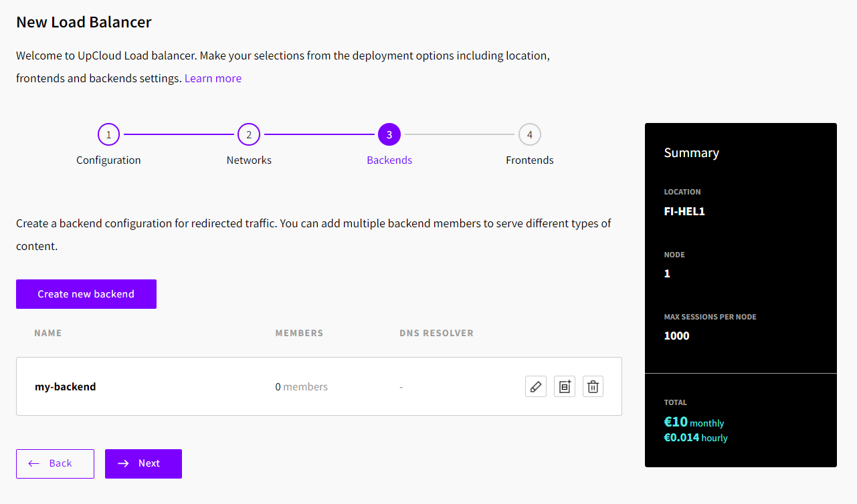
Task: Click the FI-HEL1 location value
Action: pos(684,211)
